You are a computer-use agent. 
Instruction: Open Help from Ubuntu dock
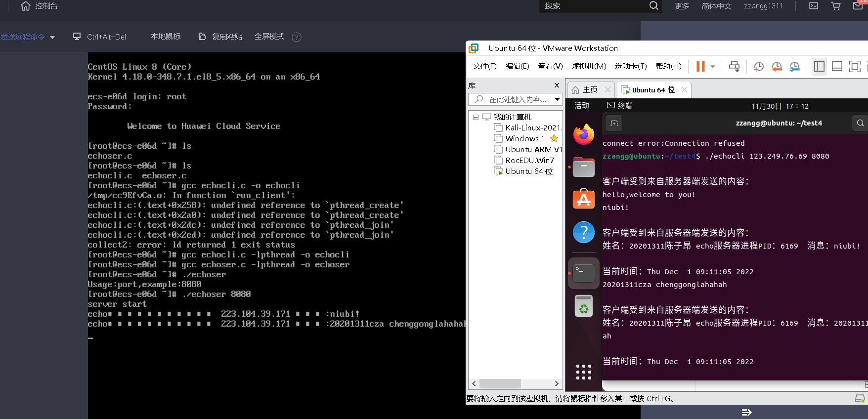584,232
